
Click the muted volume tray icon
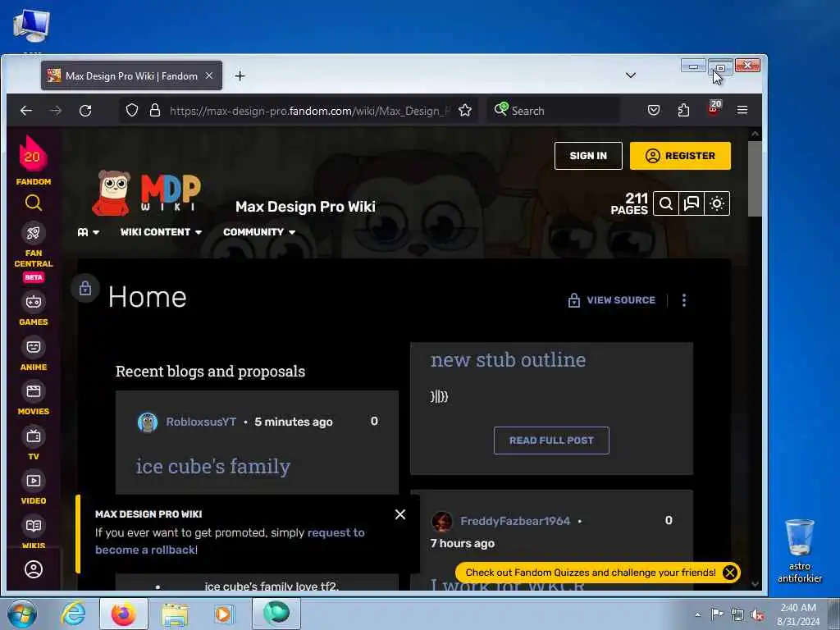pyautogui.click(x=757, y=614)
